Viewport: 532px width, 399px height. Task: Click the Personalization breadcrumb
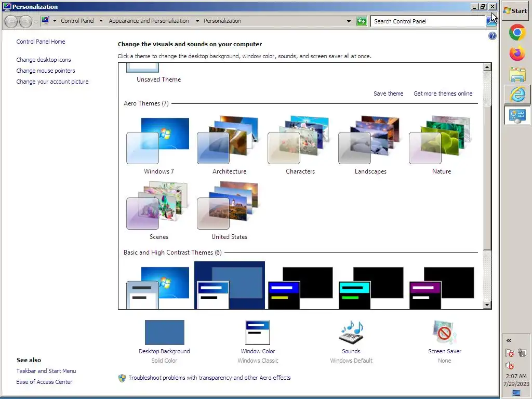(222, 21)
